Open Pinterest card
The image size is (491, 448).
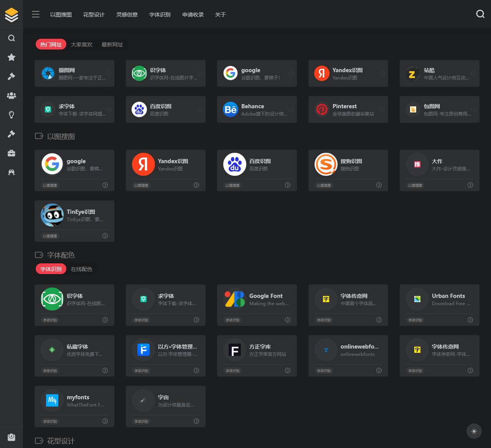(x=348, y=109)
